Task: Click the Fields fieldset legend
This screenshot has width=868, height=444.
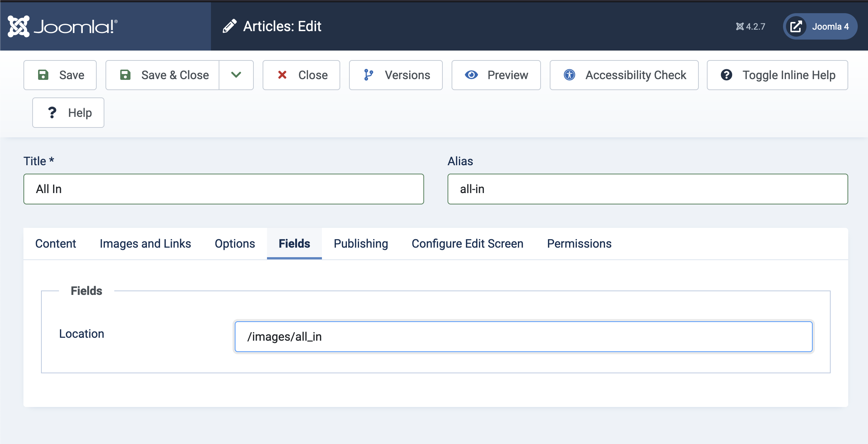Action: pyautogui.click(x=86, y=291)
